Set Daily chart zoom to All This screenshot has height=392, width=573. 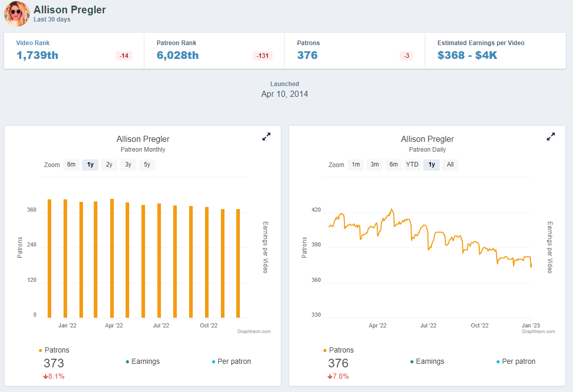(450, 165)
